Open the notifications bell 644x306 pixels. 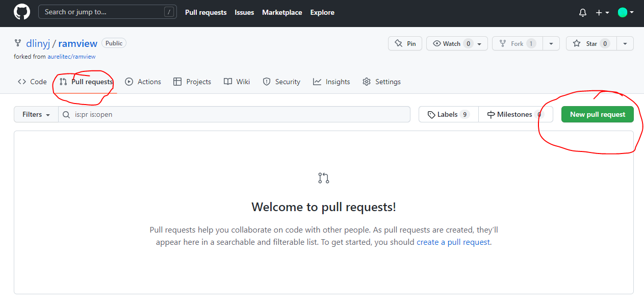coord(583,13)
